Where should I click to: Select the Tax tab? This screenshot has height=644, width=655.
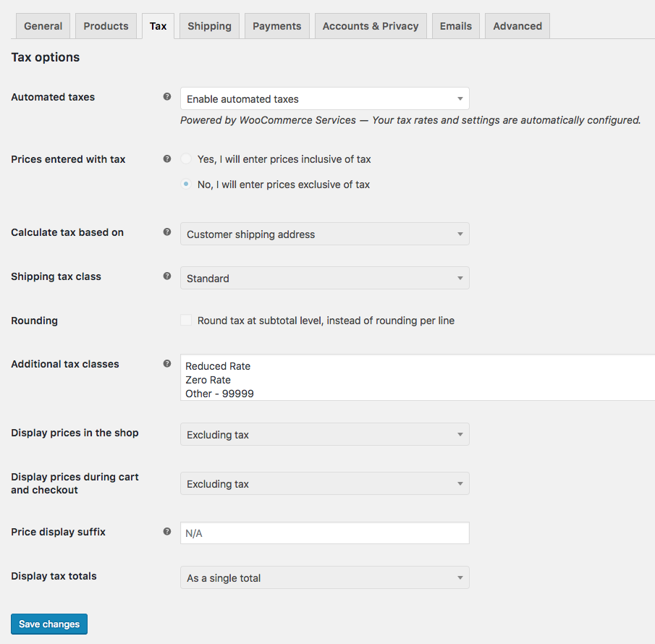tap(158, 26)
